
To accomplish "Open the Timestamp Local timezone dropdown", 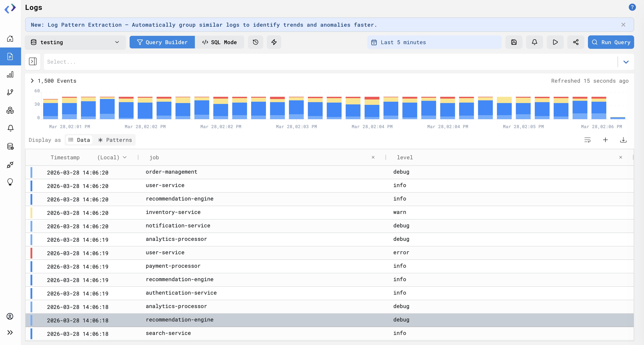I will [x=112, y=157].
